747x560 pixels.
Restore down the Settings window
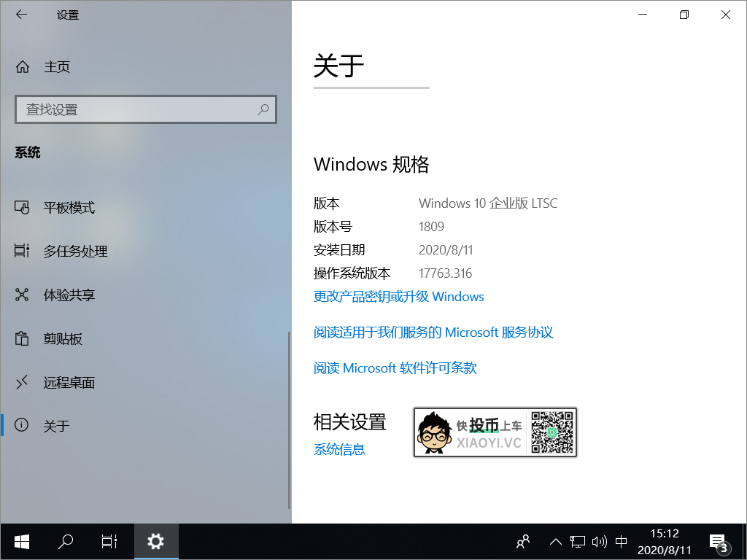[x=684, y=15]
